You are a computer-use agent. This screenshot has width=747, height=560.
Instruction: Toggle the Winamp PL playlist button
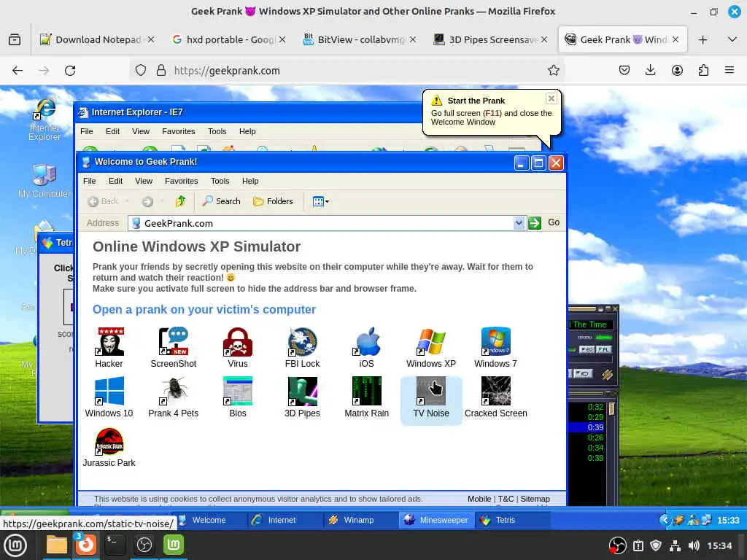603,349
